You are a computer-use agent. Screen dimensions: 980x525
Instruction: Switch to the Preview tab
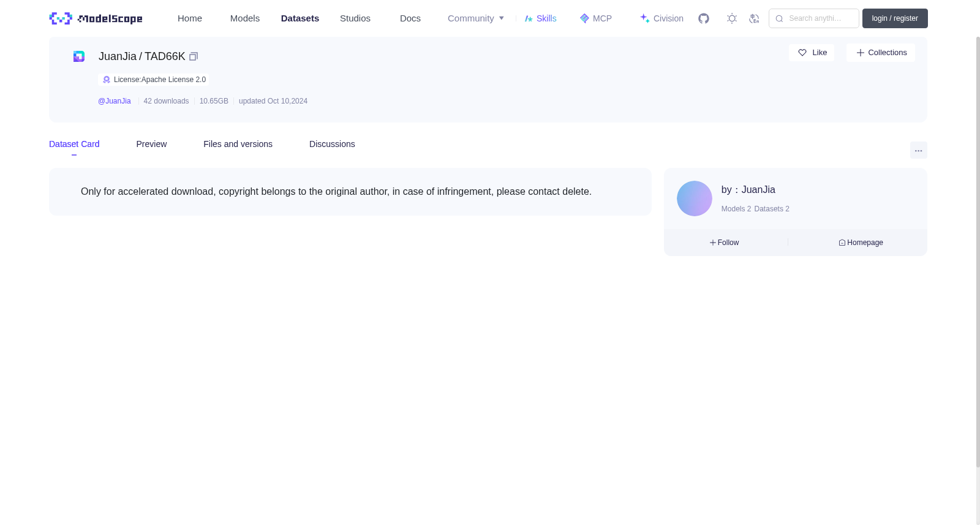click(x=151, y=144)
